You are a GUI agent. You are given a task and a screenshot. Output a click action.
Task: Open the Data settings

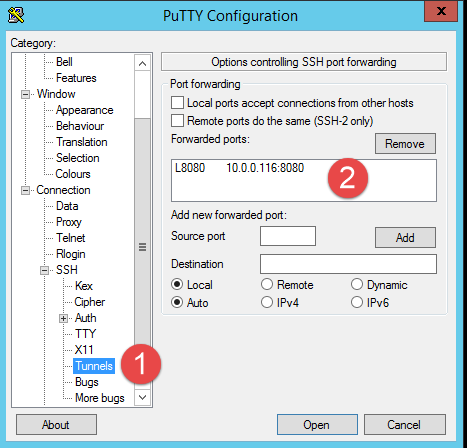67,206
